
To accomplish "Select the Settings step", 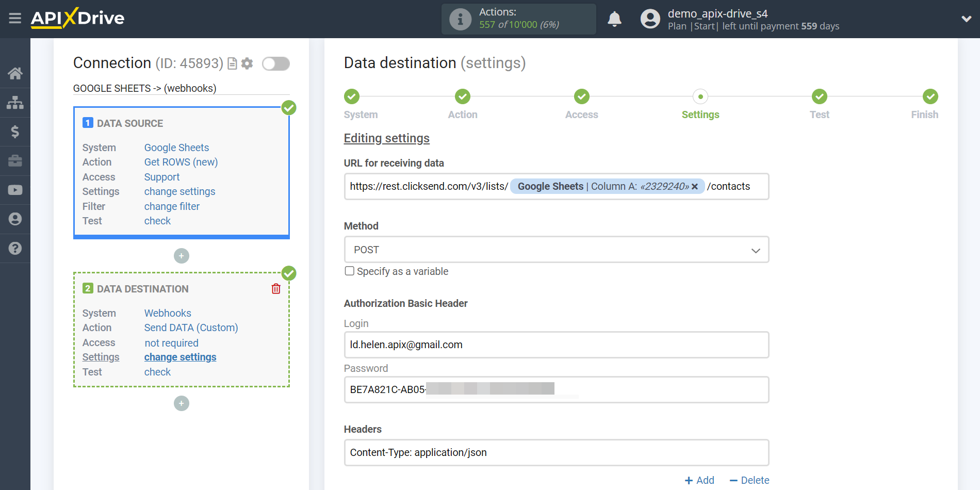I will pos(700,96).
